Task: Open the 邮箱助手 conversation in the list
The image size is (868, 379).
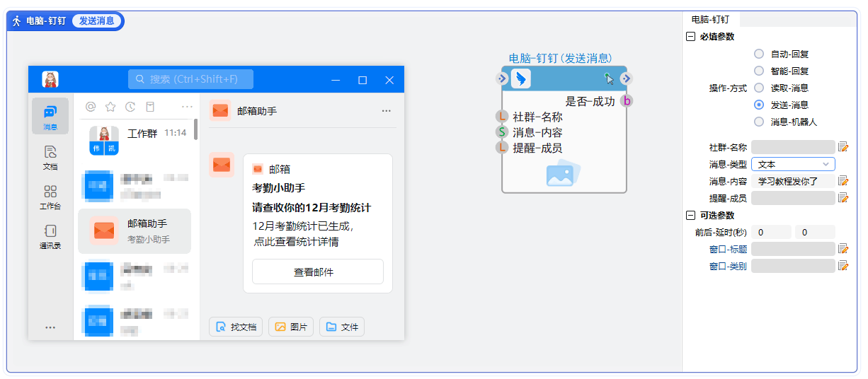Action: 135,231
